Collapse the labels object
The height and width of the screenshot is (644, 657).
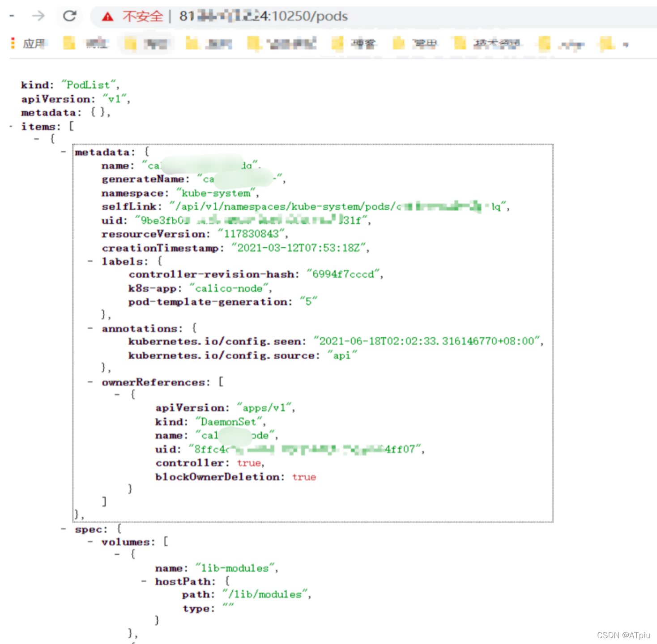click(x=90, y=261)
